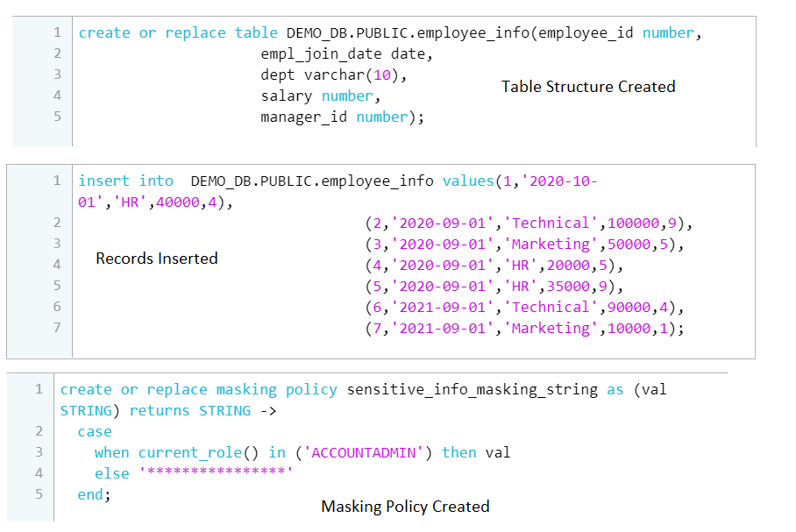Click the manager_id number line
This screenshot has width=796, height=532.
pyautogui.click(x=342, y=117)
